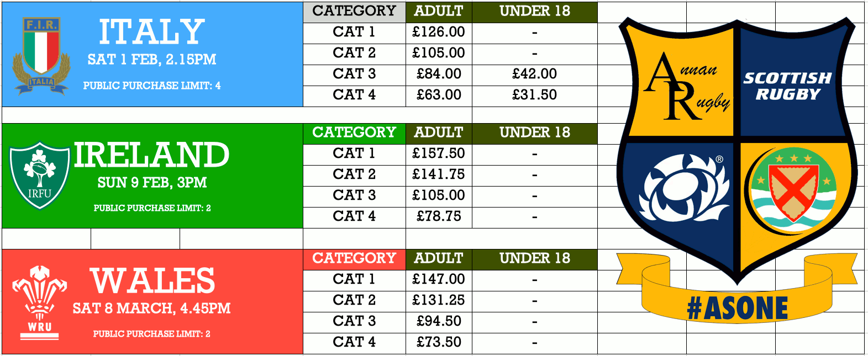
Task: Click the Italy F.I.R. crest logo
Action: pyautogui.click(x=41, y=55)
